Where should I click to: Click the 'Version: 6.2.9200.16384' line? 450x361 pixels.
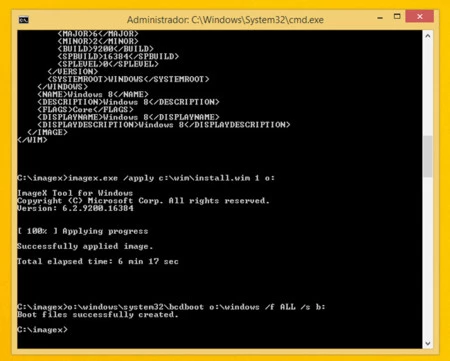click(x=75, y=208)
